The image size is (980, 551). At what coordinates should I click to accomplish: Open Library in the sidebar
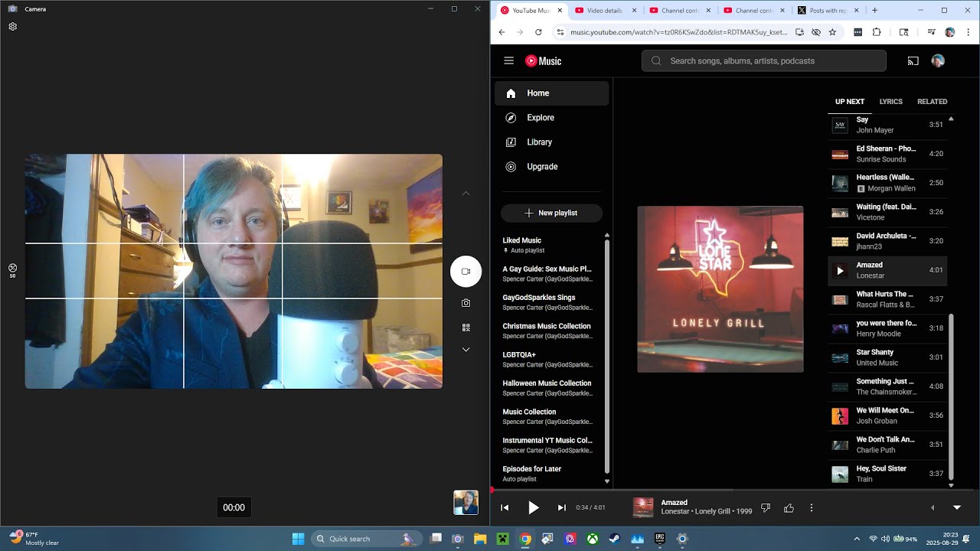pos(551,142)
